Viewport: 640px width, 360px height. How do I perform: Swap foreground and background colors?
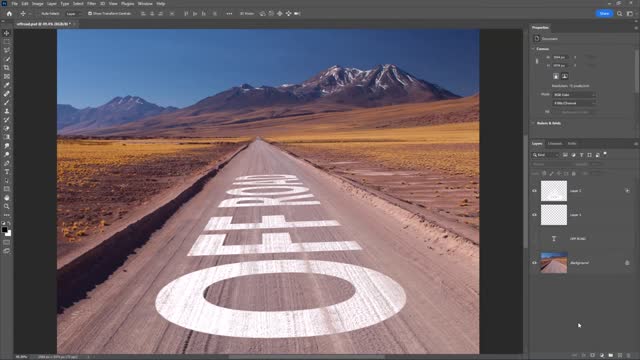pyautogui.click(x=9, y=224)
